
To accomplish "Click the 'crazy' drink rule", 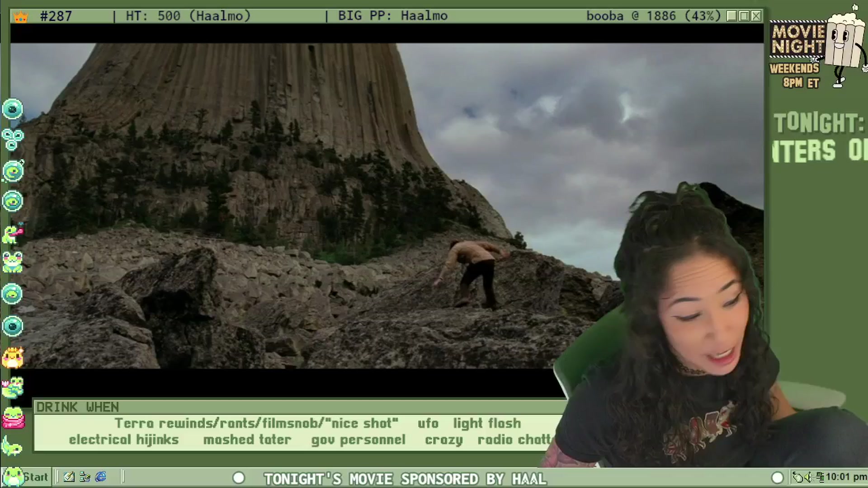I will click(443, 440).
